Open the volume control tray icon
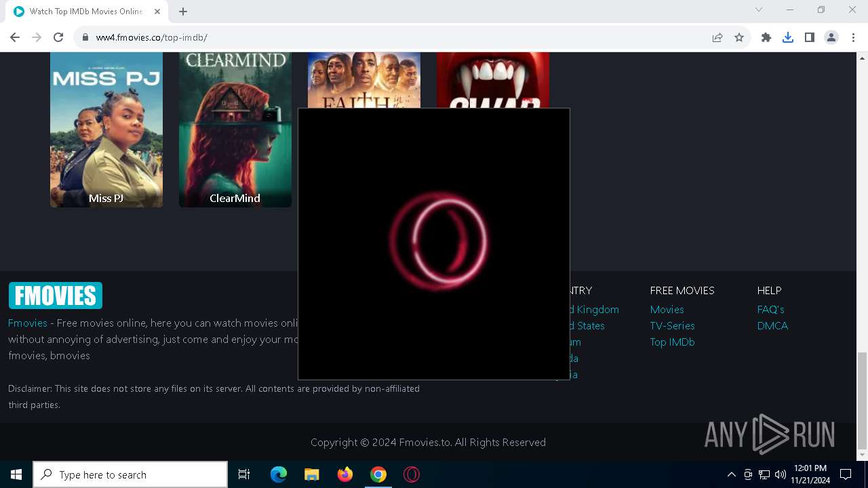The image size is (868, 488). pyautogui.click(x=780, y=474)
